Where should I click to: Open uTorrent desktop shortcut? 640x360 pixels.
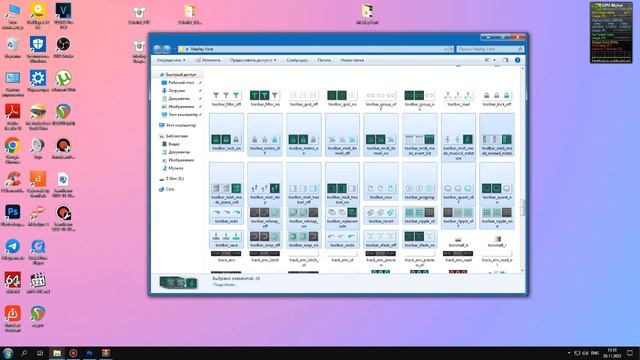click(63, 81)
